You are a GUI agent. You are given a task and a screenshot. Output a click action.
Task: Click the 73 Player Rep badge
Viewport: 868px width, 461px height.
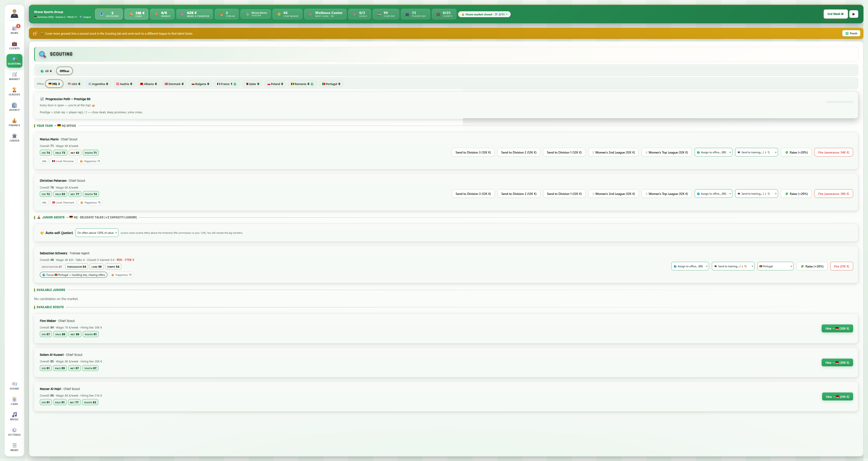tap(415, 14)
